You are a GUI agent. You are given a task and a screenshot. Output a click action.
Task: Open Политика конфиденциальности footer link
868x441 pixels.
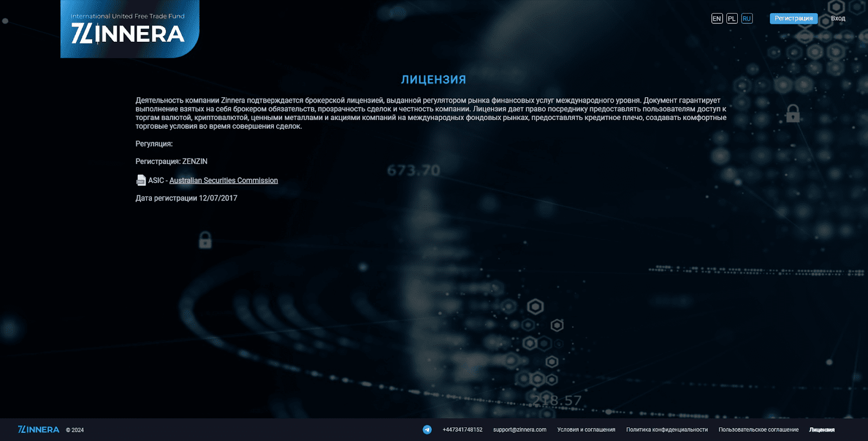pyautogui.click(x=667, y=430)
